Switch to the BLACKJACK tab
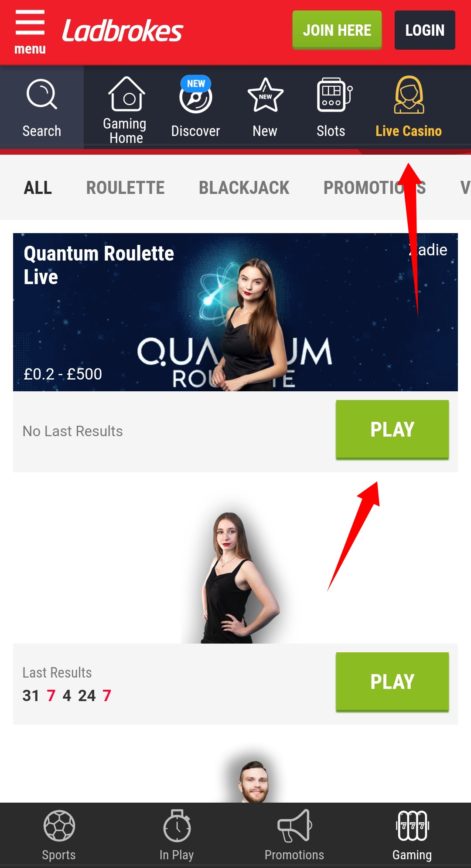Screen dimensions: 471x868 pyautogui.click(x=244, y=188)
